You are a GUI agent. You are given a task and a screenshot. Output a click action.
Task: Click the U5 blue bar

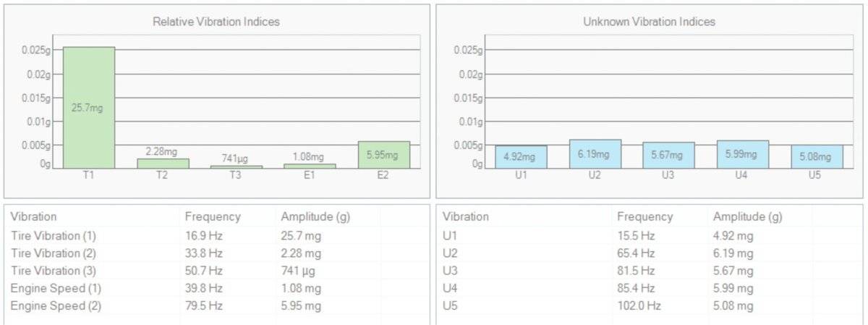[817, 157]
